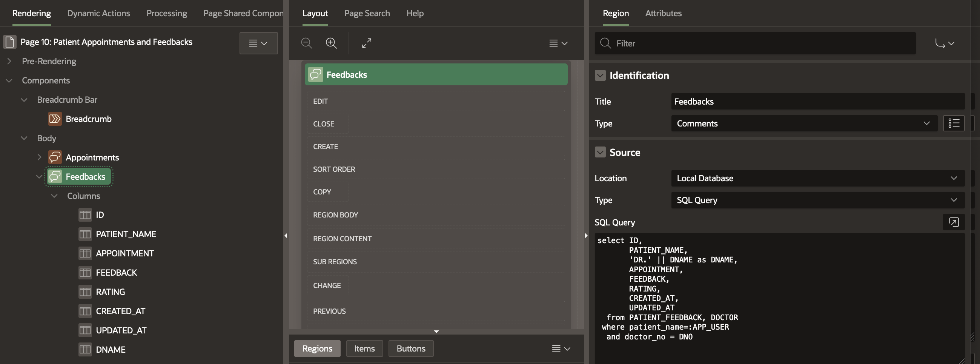The image size is (980, 364).
Task: Collapse the Identification section
Action: click(x=600, y=76)
